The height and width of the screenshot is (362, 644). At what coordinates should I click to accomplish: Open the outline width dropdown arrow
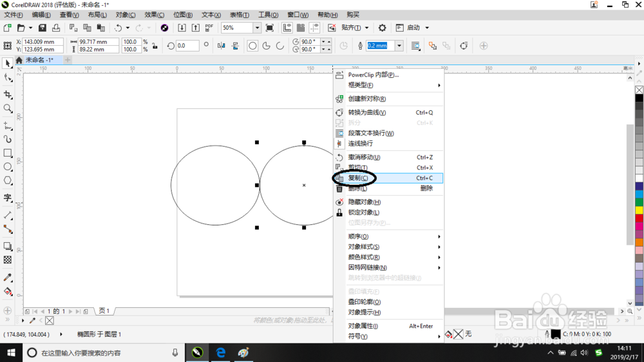click(399, 46)
